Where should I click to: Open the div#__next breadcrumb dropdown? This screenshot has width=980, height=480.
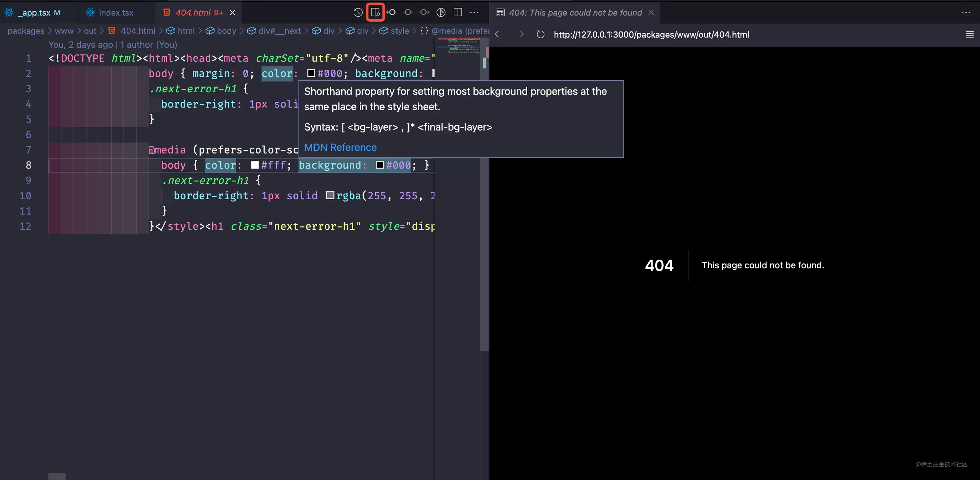point(280,31)
